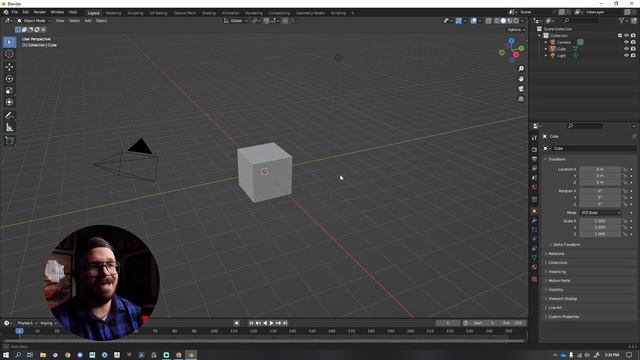Screen dimensions: 640x360
Task: Switch to the Modeling workspace tab
Action: pos(113,13)
